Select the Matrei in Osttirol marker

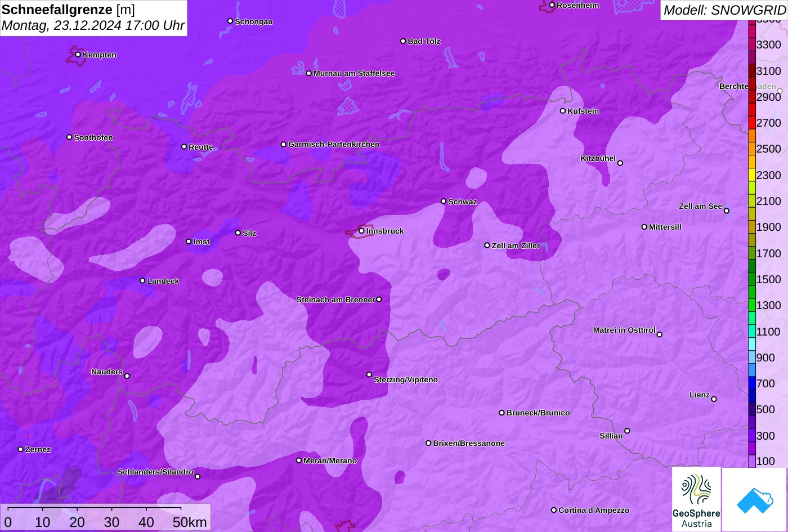pyautogui.click(x=660, y=334)
